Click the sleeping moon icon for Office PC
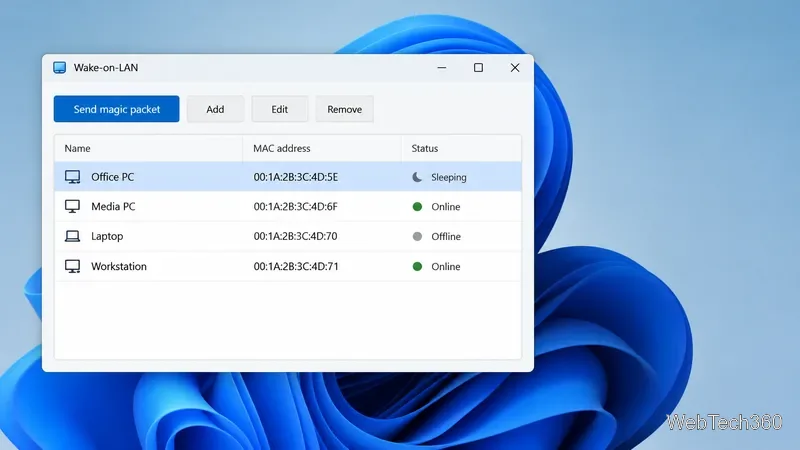 (417, 177)
